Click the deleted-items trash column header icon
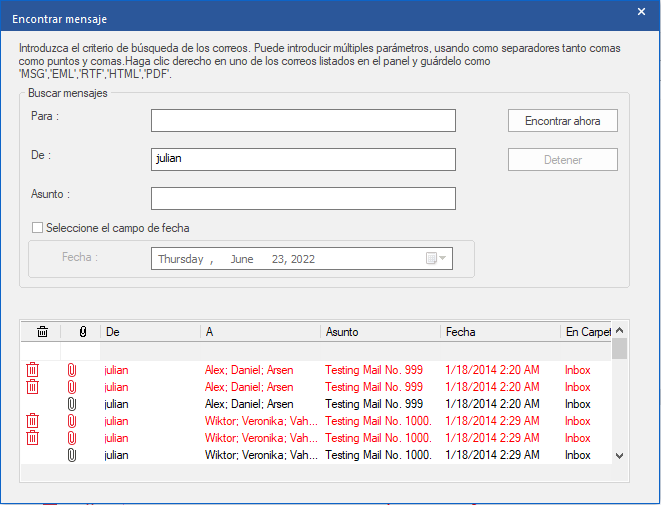 coord(42,332)
